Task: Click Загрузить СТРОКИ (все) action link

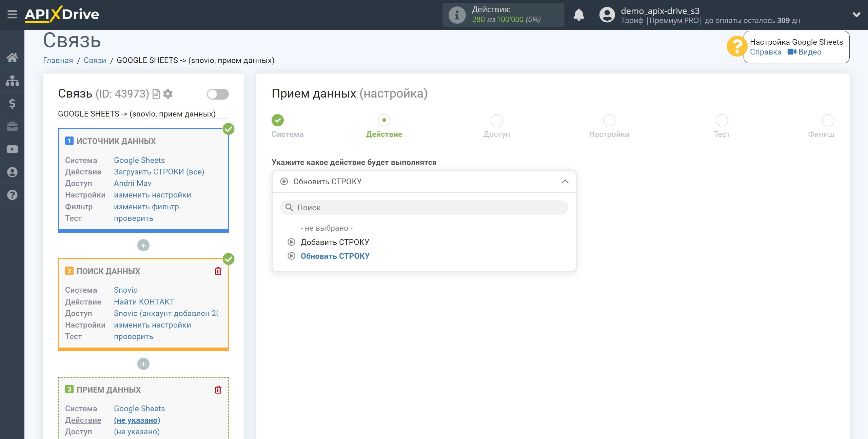Action: 159,172
